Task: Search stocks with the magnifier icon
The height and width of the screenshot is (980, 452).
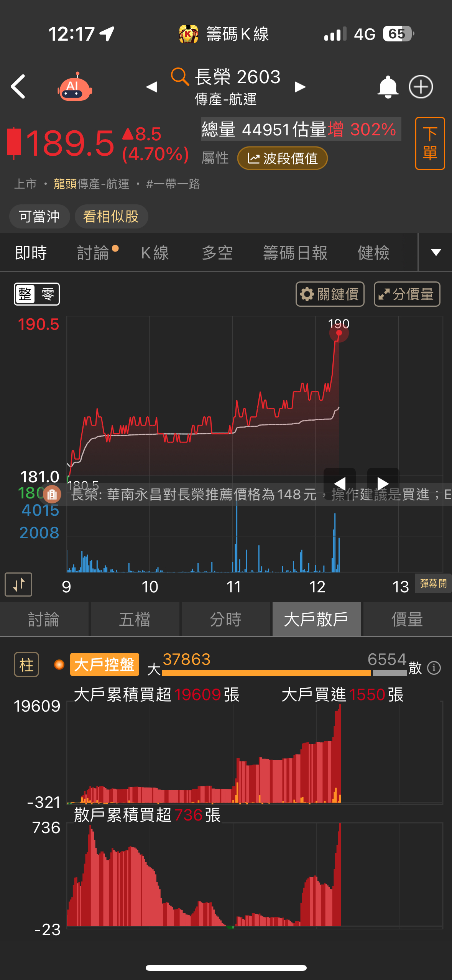Action: point(180,76)
